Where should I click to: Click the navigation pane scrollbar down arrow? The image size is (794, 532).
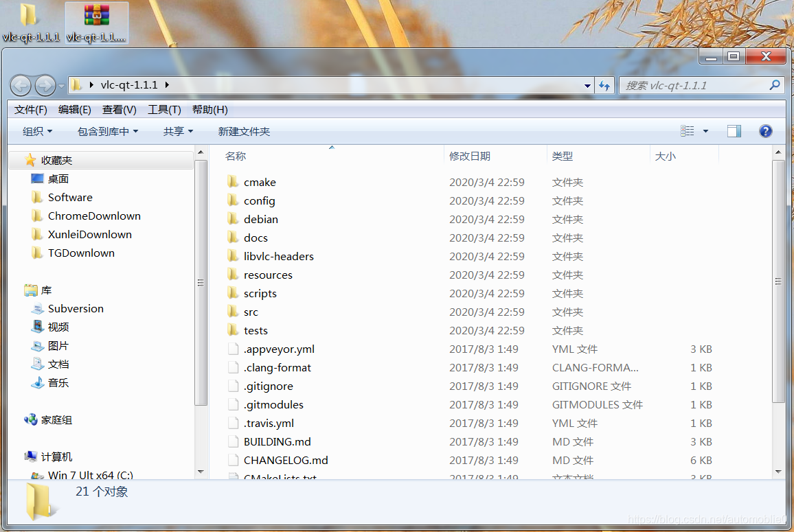(x=201, y=472)
